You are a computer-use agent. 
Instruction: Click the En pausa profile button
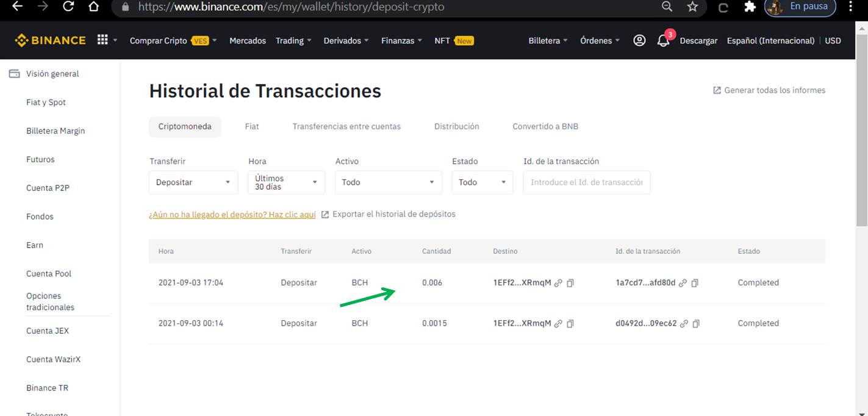tap(799, 7)
